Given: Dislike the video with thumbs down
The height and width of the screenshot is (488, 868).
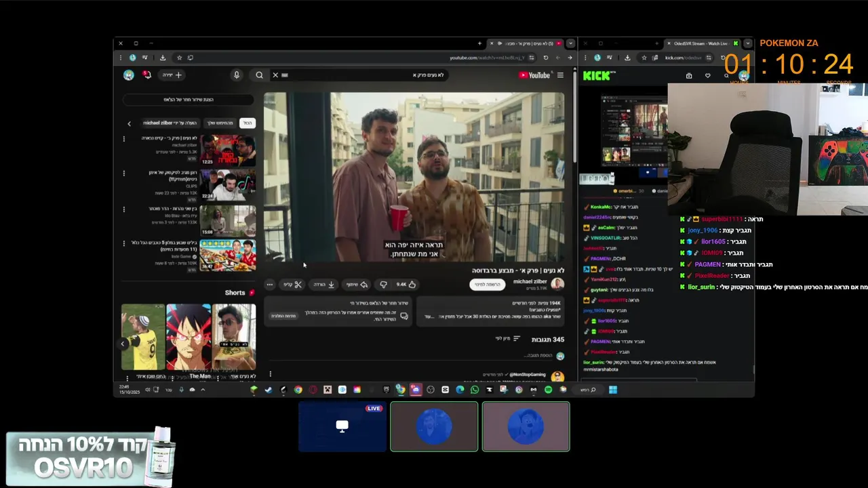Looking at the screenshot, I should 383,285.
